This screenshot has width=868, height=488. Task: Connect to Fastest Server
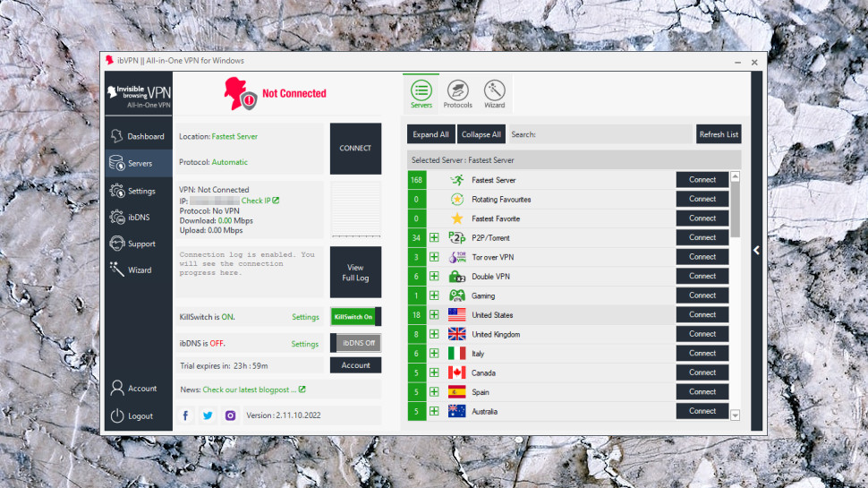pyautogui.click(x=702, y=179)
